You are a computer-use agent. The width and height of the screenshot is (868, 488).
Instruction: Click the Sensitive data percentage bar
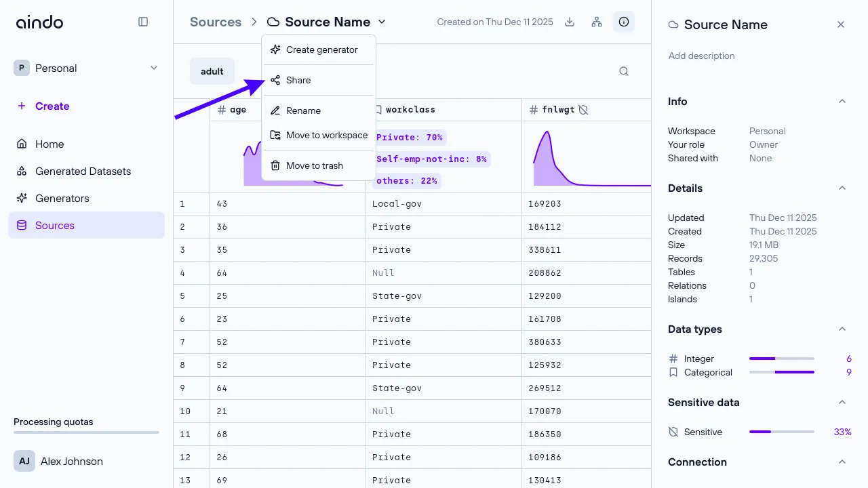point(781,432)
